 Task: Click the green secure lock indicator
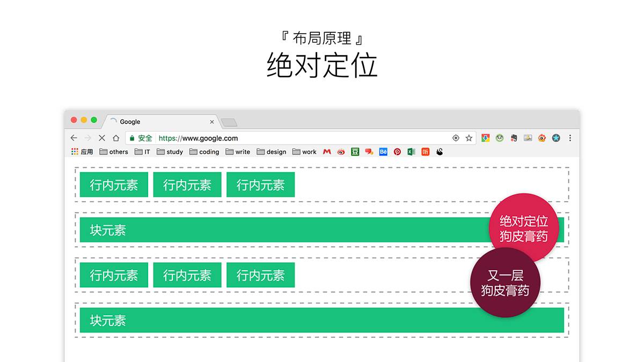point(133,138)
